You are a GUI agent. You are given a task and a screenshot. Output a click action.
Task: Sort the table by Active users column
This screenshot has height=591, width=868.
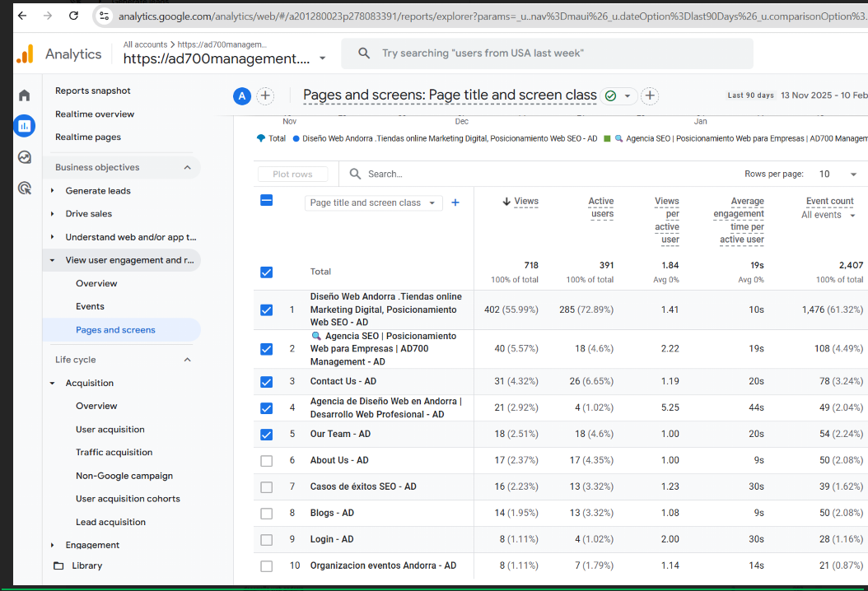[601, 207]
